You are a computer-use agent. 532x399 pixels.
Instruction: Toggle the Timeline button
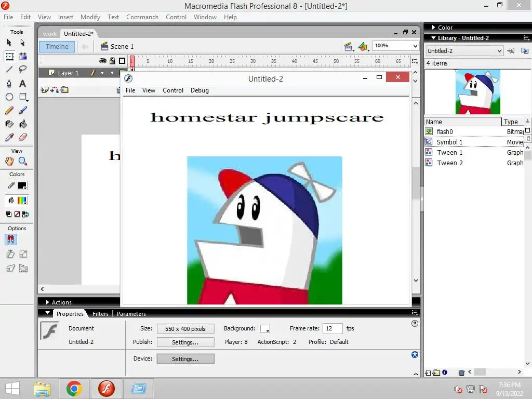57,46
